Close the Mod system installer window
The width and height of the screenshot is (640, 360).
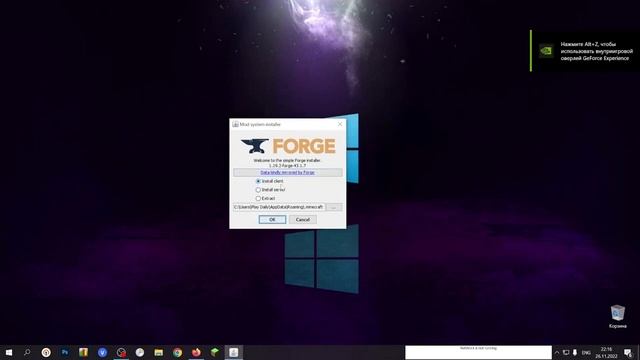(x=340, y=124)
